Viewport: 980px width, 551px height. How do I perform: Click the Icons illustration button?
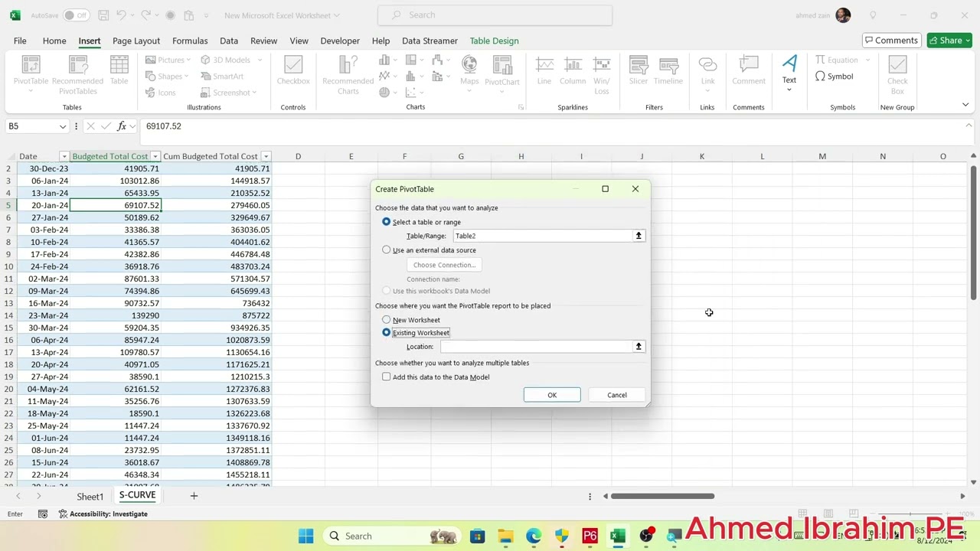point(160,93)
